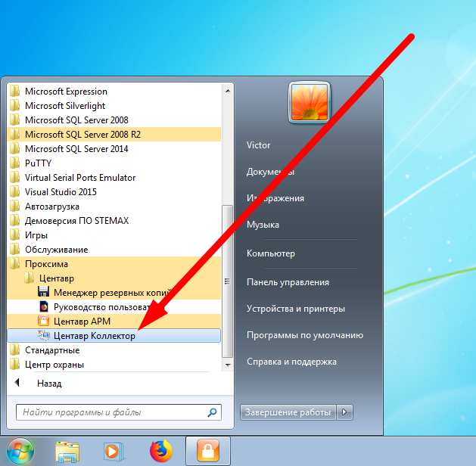Click the folder icon beside Центр охраны

(x=14, y=364)
